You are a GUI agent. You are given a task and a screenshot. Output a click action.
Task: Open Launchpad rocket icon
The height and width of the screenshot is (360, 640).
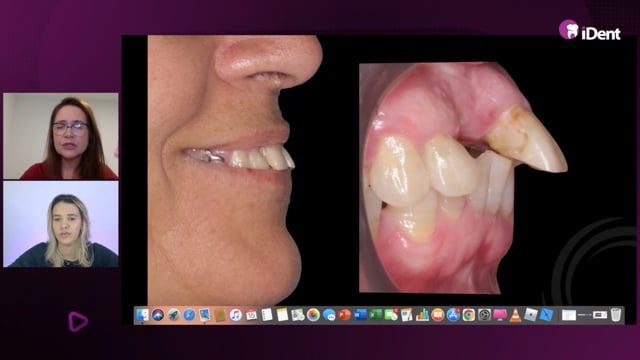point(173,315)
